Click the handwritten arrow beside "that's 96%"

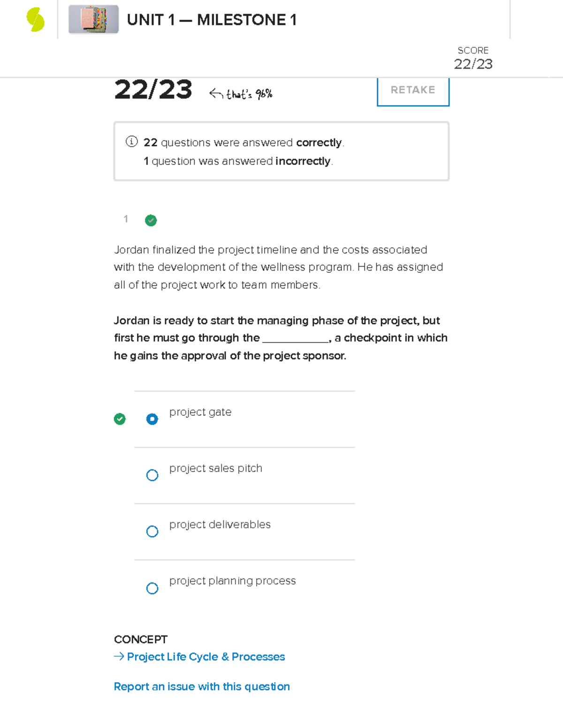point(217,93)
